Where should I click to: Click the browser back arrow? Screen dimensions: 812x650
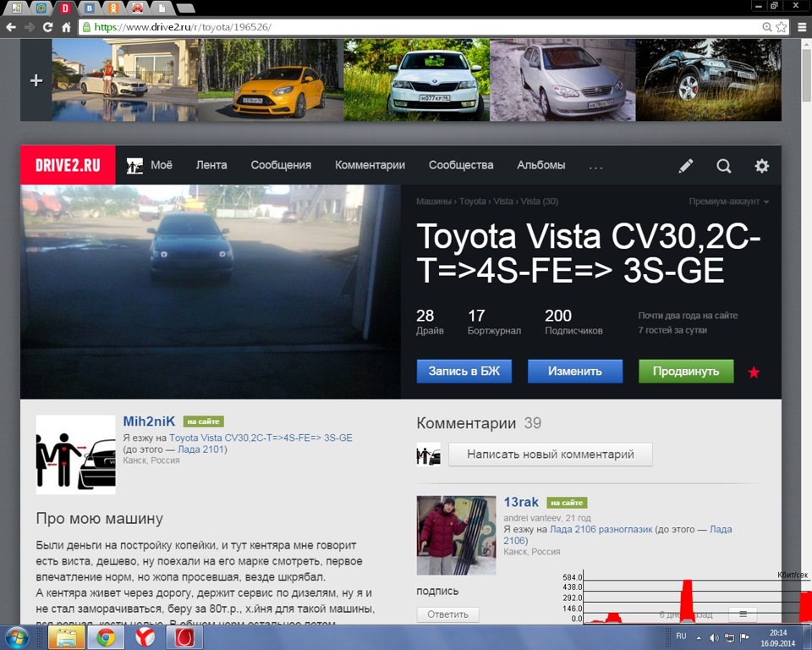(11, 27)
